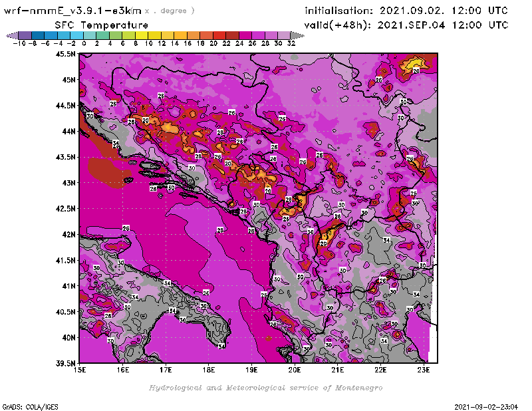Select the 'valid(+48h)' date text line
Screen dimensions: 532x411
pos(406,25)
